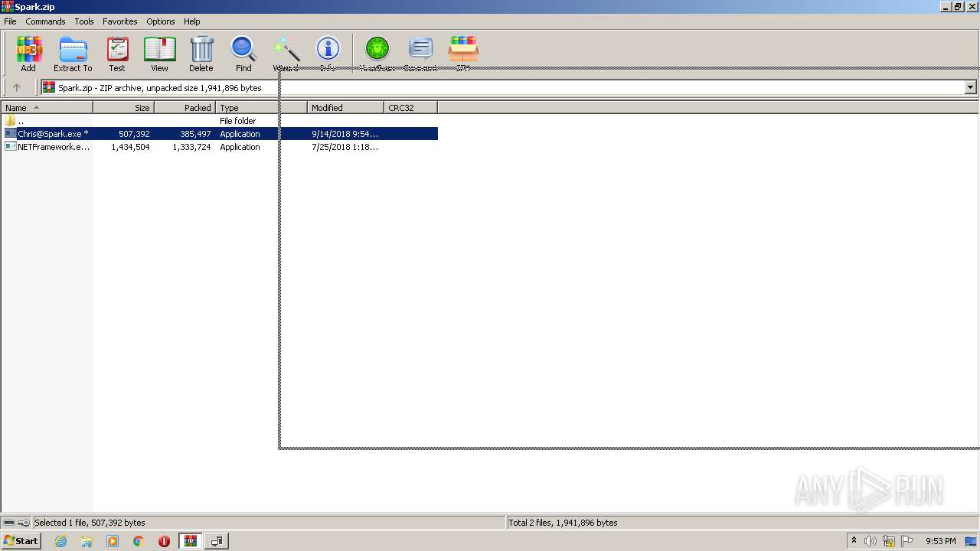The image size is (980, 551).
Task: Select the NETFramework.e... file row
Action: [220, 147]
